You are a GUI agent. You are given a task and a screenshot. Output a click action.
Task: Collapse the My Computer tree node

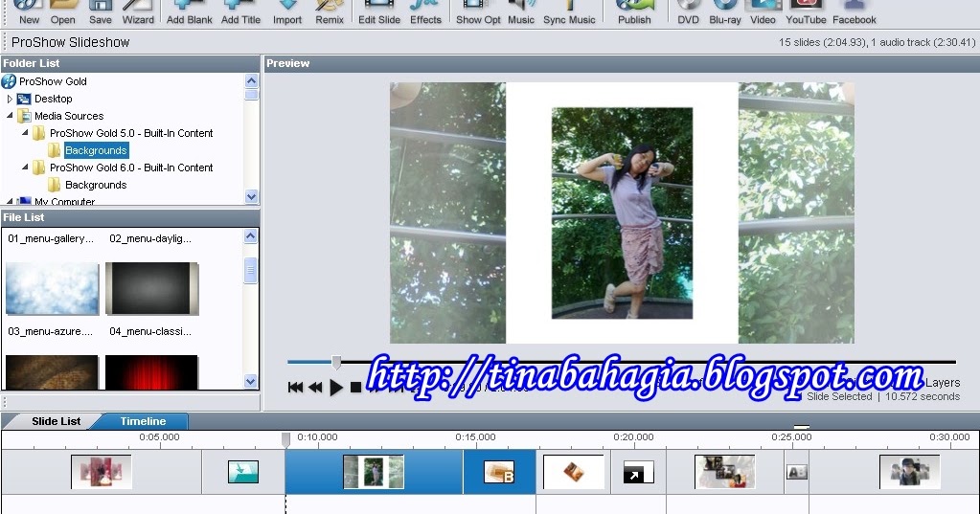[10, 200]
